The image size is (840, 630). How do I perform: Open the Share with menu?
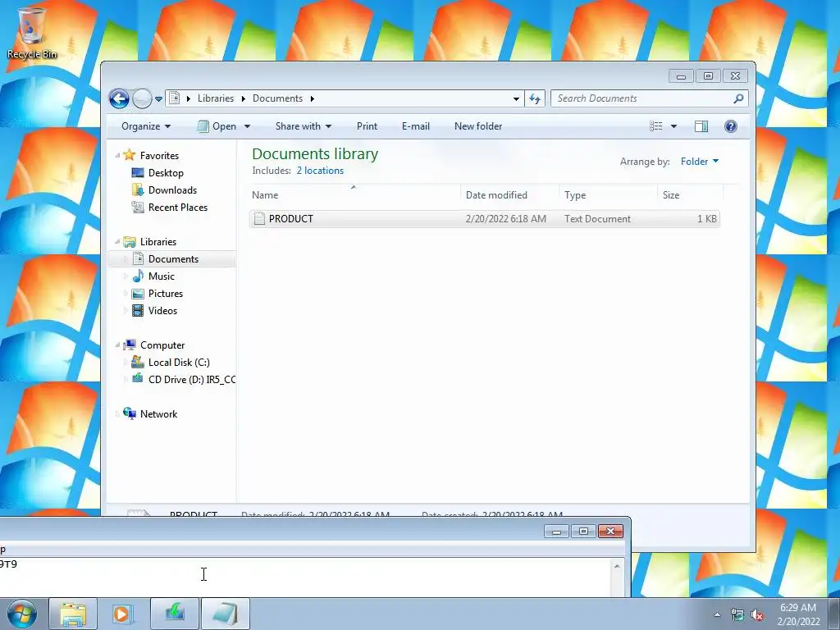[304, 126]
